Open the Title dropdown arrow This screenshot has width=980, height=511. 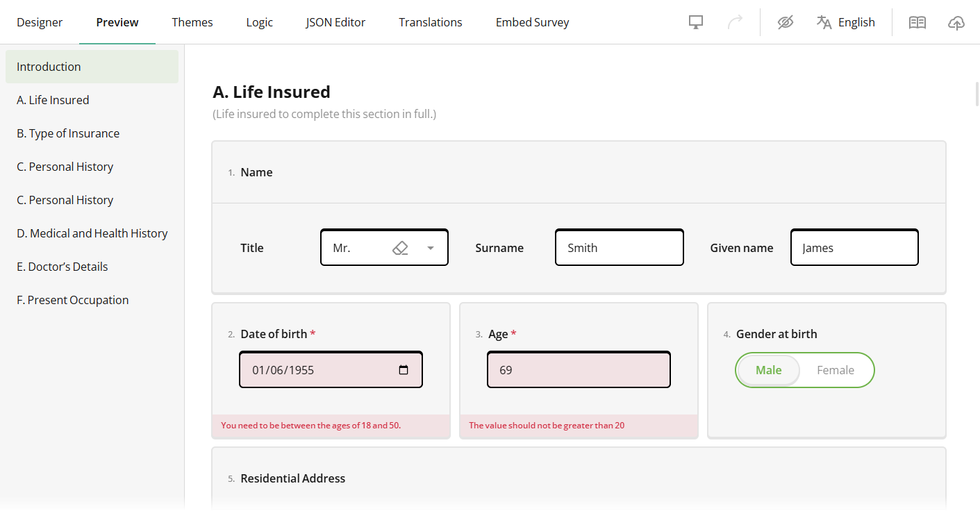point(430,247)
